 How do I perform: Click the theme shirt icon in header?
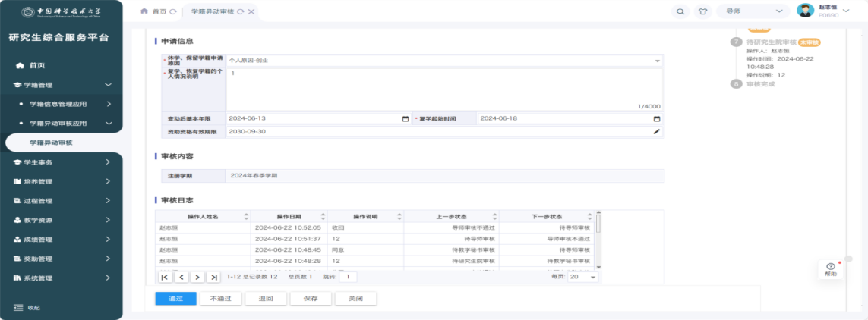click(702, 11)
